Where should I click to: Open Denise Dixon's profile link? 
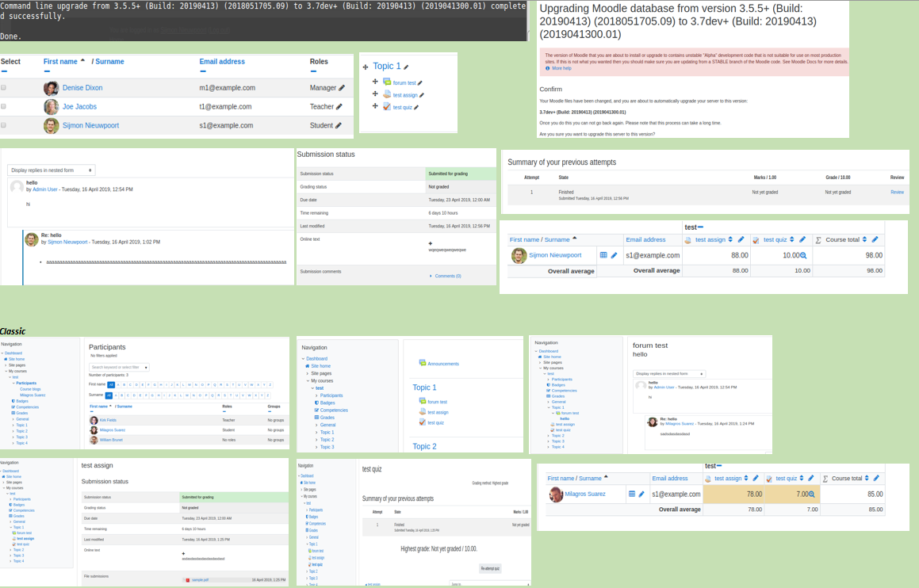click(82, 88)
